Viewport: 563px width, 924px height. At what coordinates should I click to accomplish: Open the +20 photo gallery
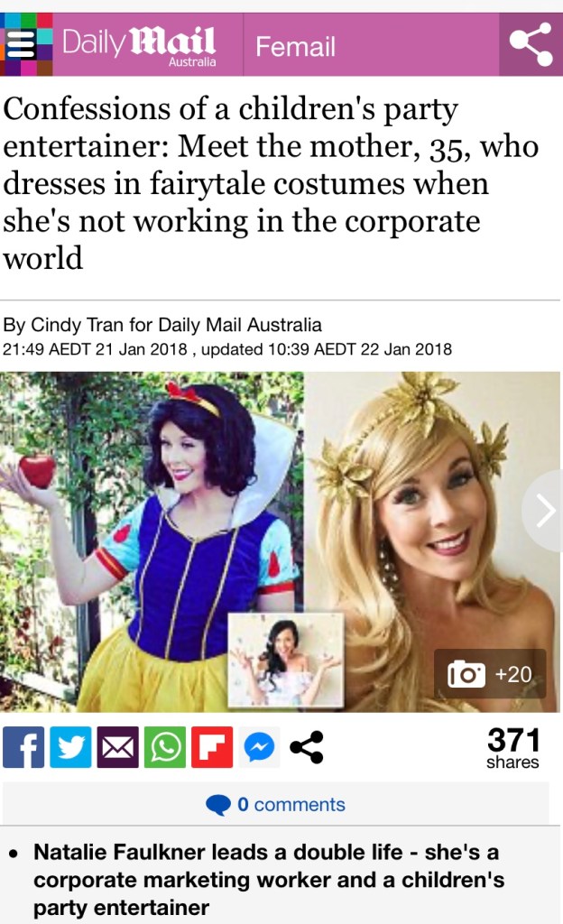click(x=490, y=673)
